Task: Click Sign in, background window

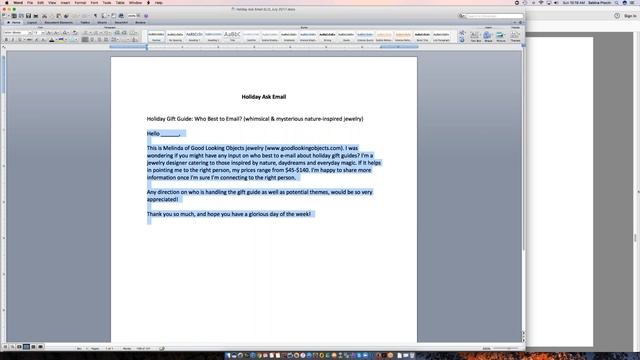Action: (x=630, y=16)
